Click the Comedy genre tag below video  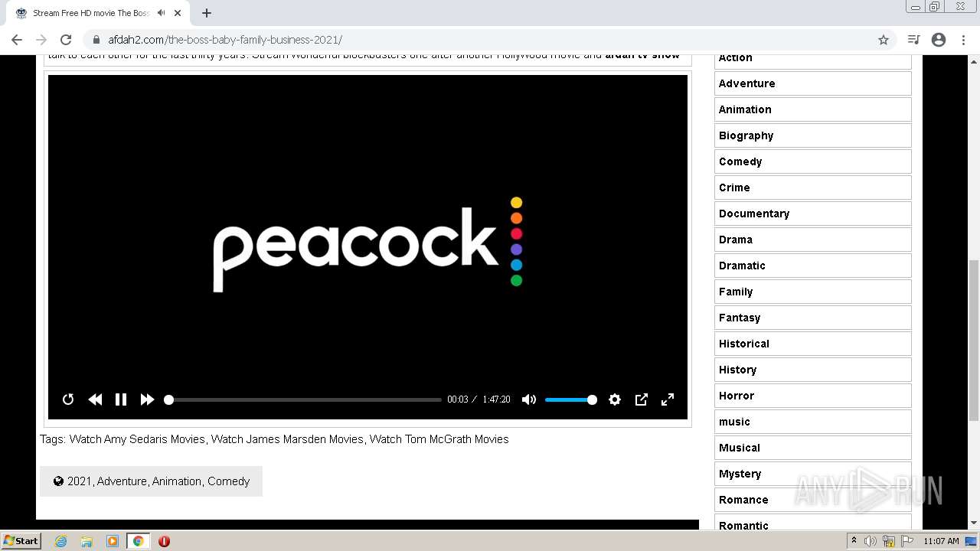point(228,481)
